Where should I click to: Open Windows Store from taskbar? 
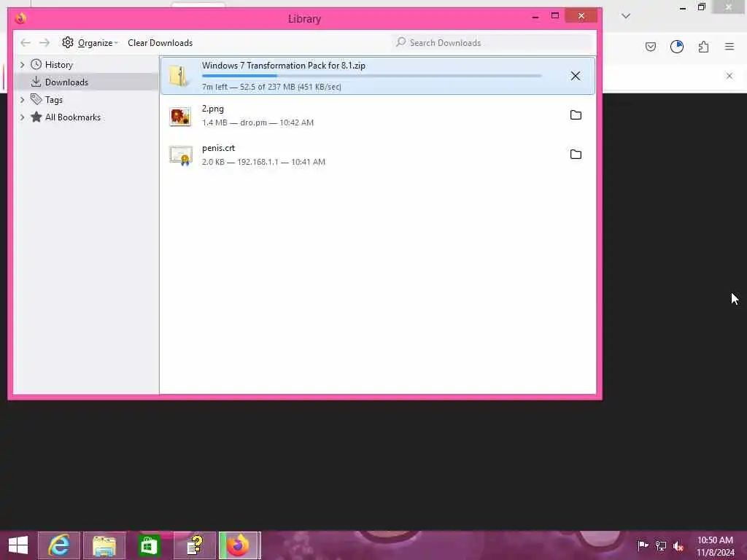tap(149, 545)
